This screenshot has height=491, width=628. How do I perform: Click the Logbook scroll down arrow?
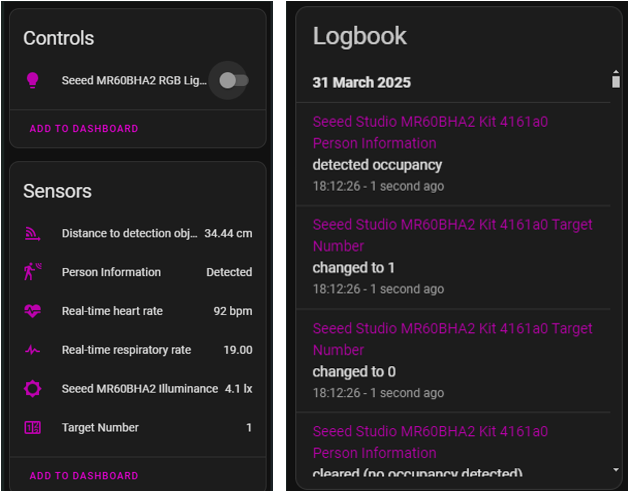pyautogui.click(x=616, y=468)
